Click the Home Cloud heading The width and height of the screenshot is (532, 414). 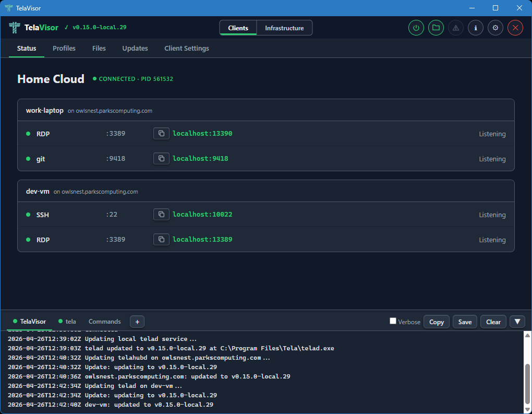pyautogui.click(x=51, y=79)
